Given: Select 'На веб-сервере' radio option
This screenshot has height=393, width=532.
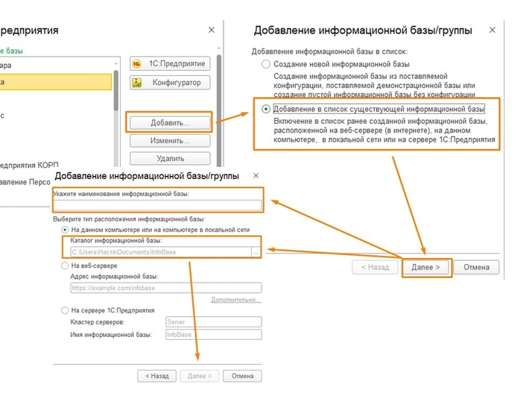Looking at the screenshot, I should point(65,265).
